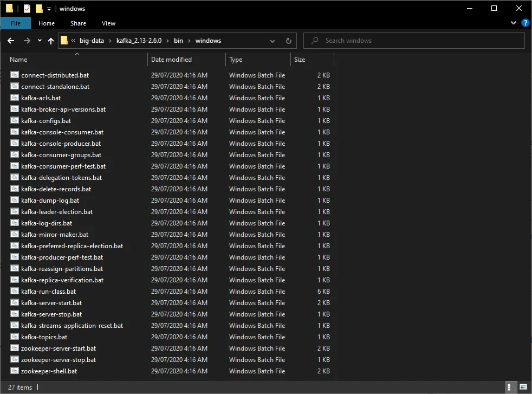Click the batch file icon beside kafka-topics.bat
This screenshot has height=394, width=532.
(14, 337)
